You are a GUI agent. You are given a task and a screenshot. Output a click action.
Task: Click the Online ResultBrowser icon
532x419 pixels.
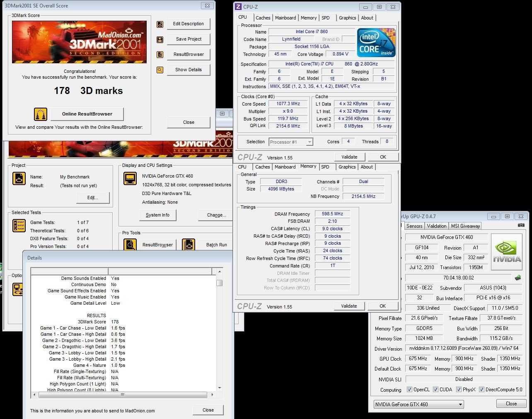40,114
